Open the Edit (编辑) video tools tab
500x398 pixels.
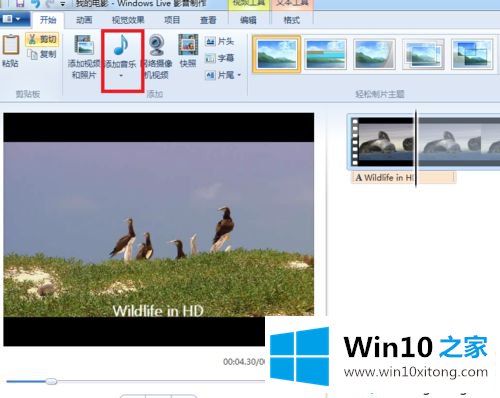coord(248,20)
